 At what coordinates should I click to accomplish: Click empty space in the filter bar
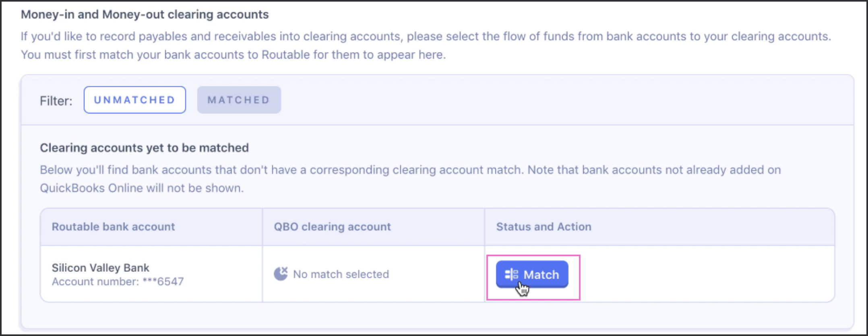click(564, 100)
